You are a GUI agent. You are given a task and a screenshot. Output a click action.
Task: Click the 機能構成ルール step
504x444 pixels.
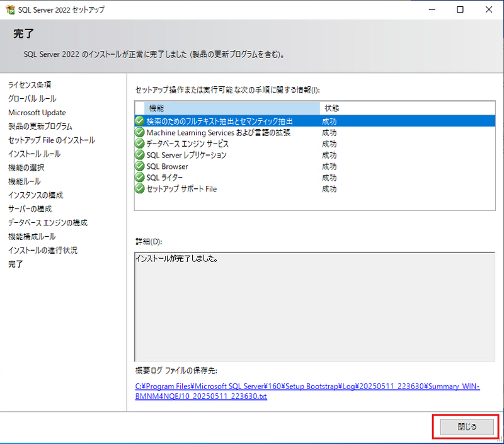click(32, 236)
